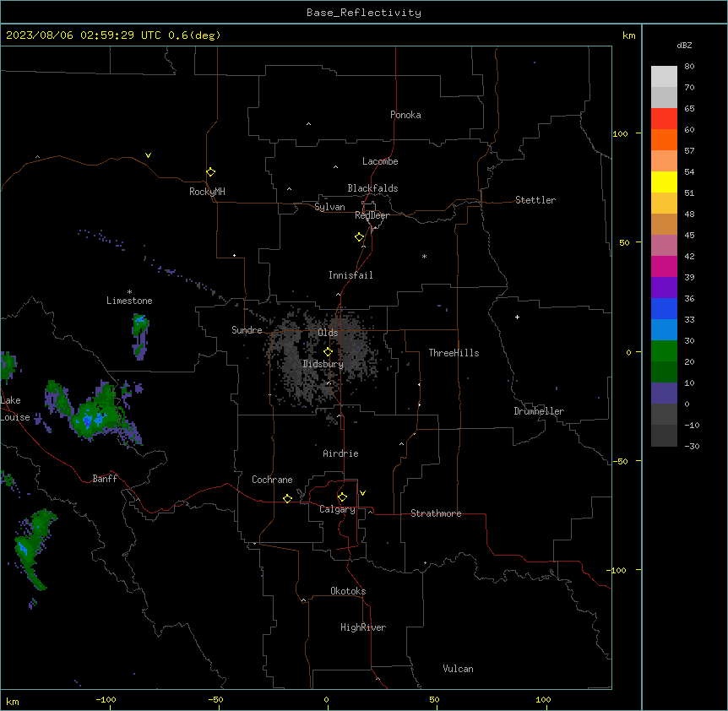728x711 pixels.
Task: Click the asterisk marker east of Innisfail
Action: pyautogui.click(x=424, y=256)
